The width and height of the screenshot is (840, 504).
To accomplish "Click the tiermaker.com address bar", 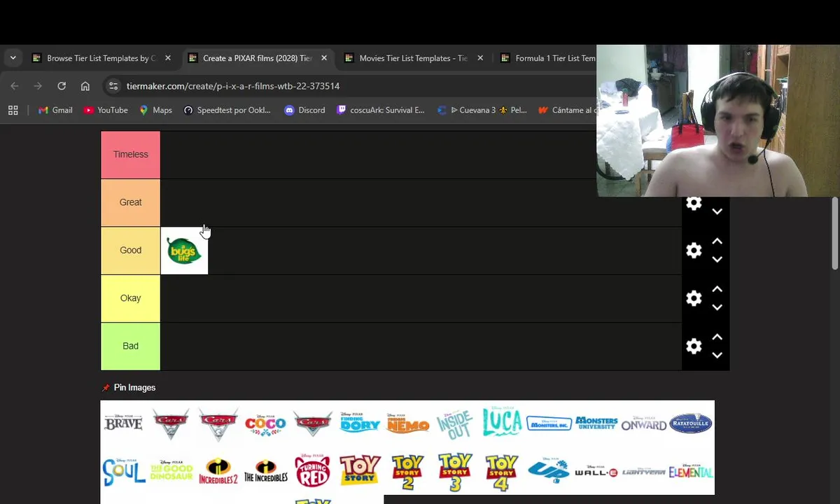I will coord(349,86).
